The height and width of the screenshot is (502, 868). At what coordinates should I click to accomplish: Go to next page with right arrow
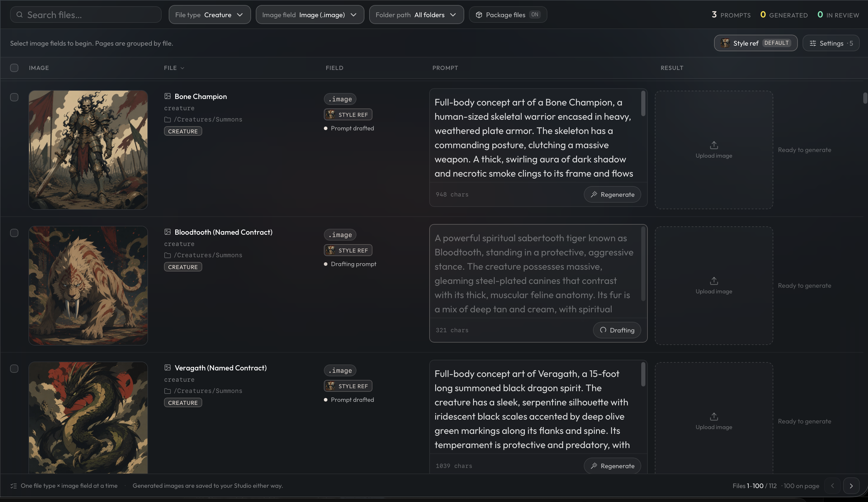click(x=851, y=486)
